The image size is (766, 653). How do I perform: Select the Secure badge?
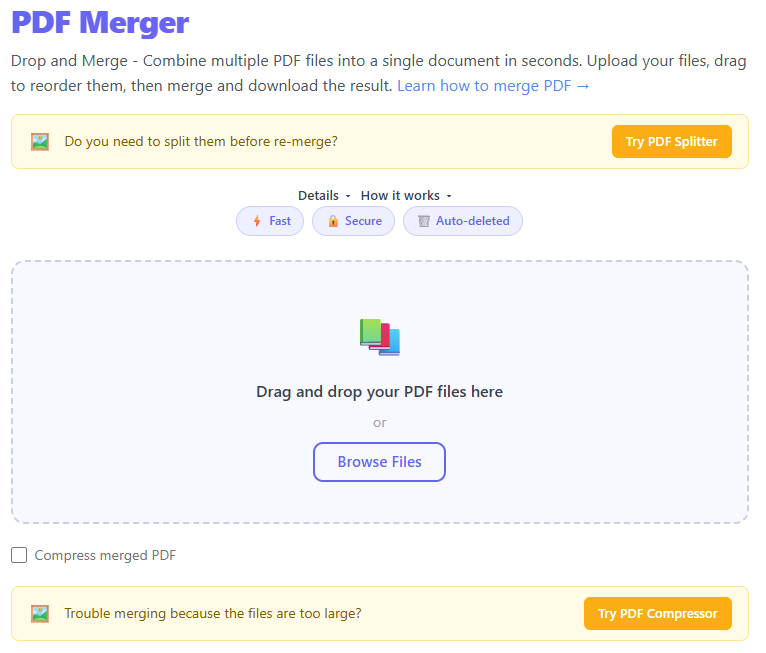click(354, 221)
